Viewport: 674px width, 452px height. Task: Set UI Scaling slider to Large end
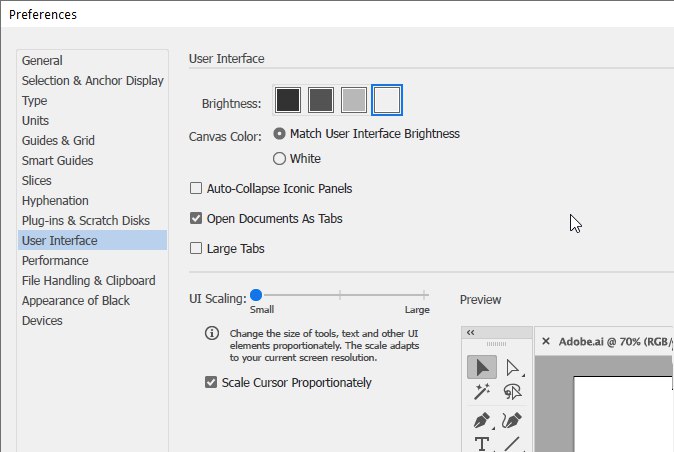425,295
